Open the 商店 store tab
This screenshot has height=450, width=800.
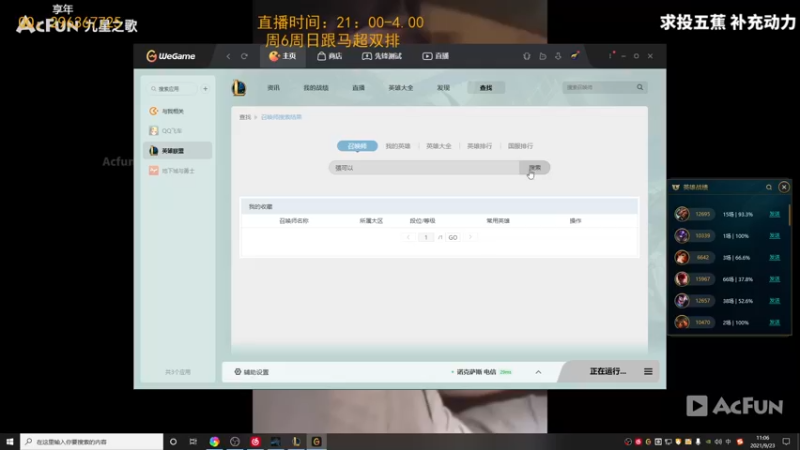pos(330,56)
